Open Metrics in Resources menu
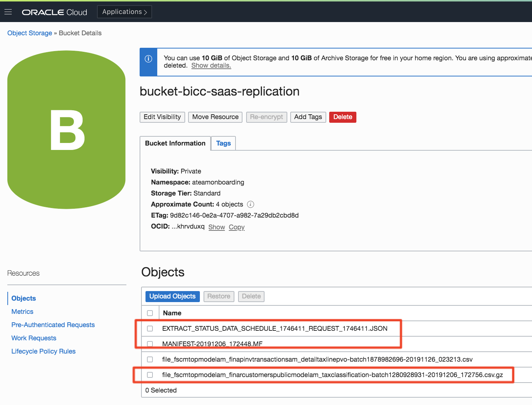The height and width of the screenshot is (405, 532). [x=22, y=312]
